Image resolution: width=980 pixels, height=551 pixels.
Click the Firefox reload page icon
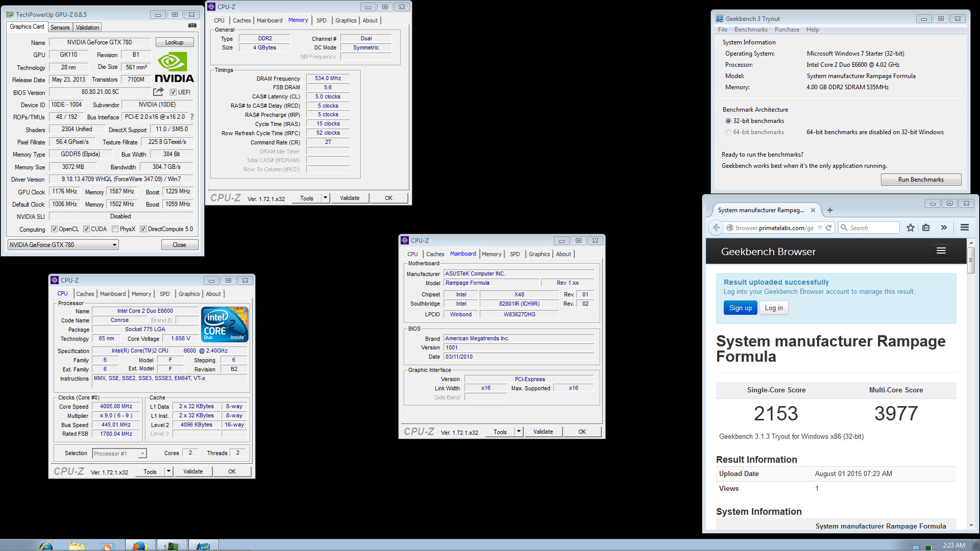point(828,228)
